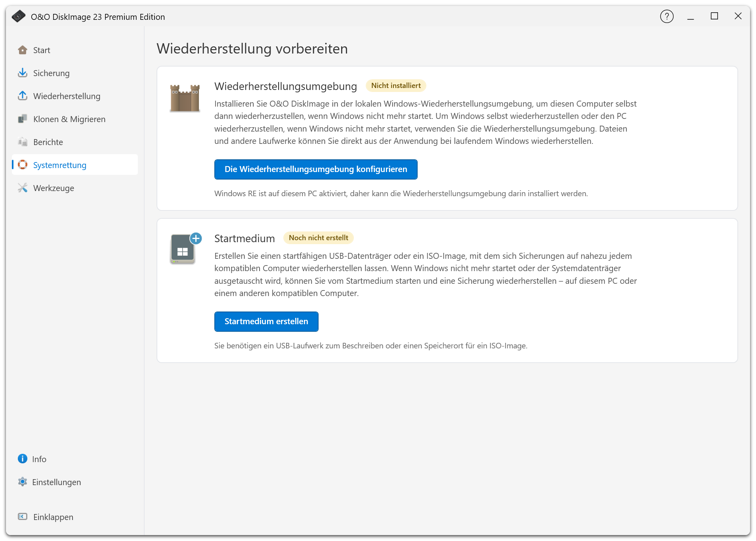The width and height of the screenshot is (756, 541).
Task: Go to the Start page
Action: pos(75,50)
